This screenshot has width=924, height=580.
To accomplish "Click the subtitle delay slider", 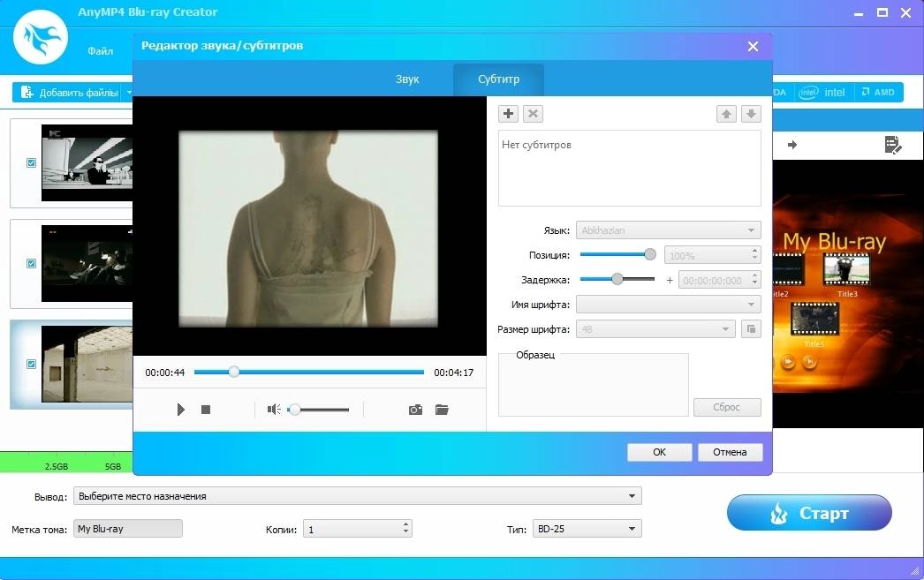I will coord(617,279).
